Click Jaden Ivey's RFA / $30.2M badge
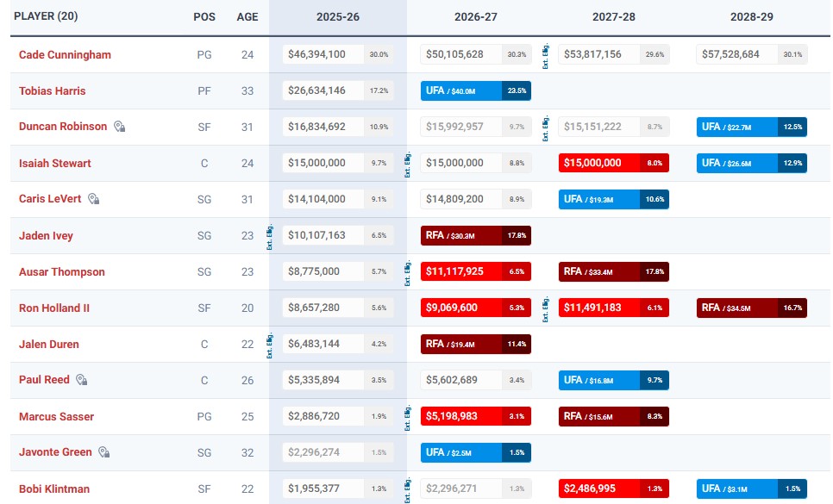The height and width of the screenshot is (504, 833). tap(475, 235)
